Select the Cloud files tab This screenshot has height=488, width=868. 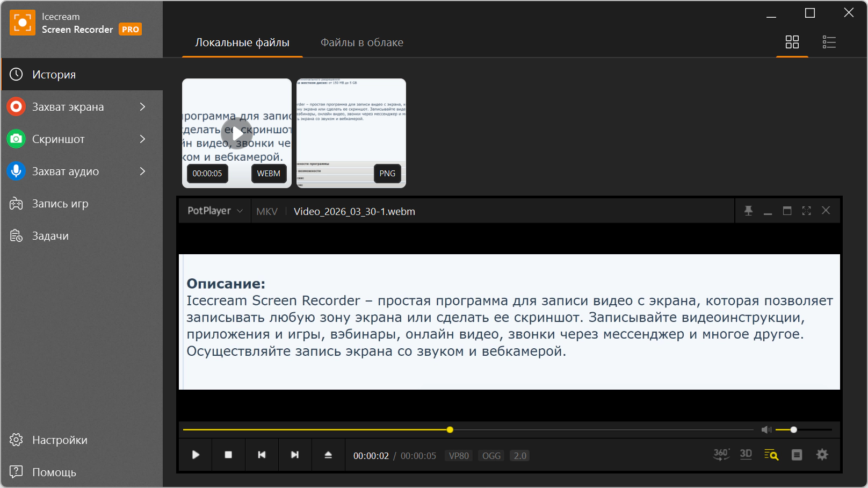tap(362, 42)
